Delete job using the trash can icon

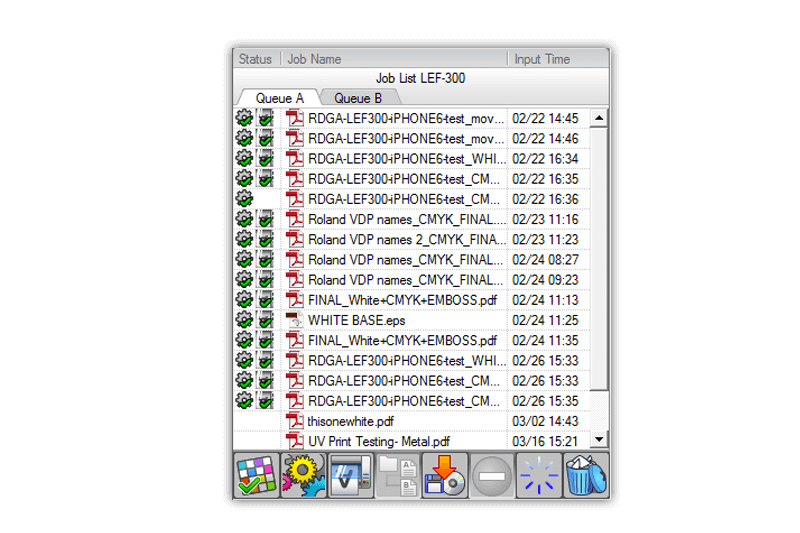(x=586, y=475)
